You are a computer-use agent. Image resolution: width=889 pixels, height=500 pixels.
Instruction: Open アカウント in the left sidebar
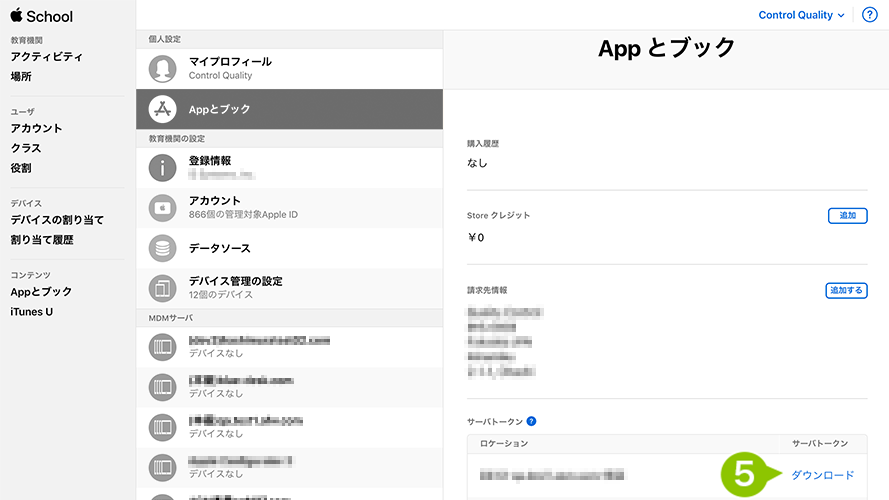(36, 128)
